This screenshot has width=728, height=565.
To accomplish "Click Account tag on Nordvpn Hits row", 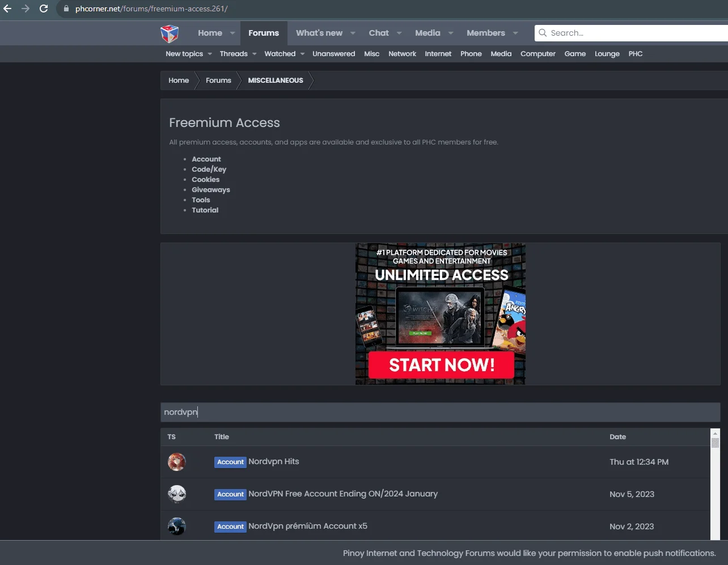I will click(x=230, y=462).
